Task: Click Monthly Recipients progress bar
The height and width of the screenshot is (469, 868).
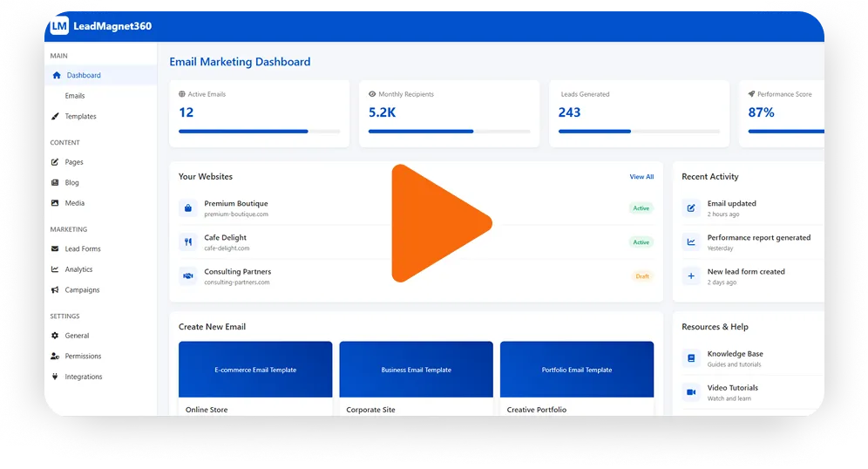Action: pos(449,132)
